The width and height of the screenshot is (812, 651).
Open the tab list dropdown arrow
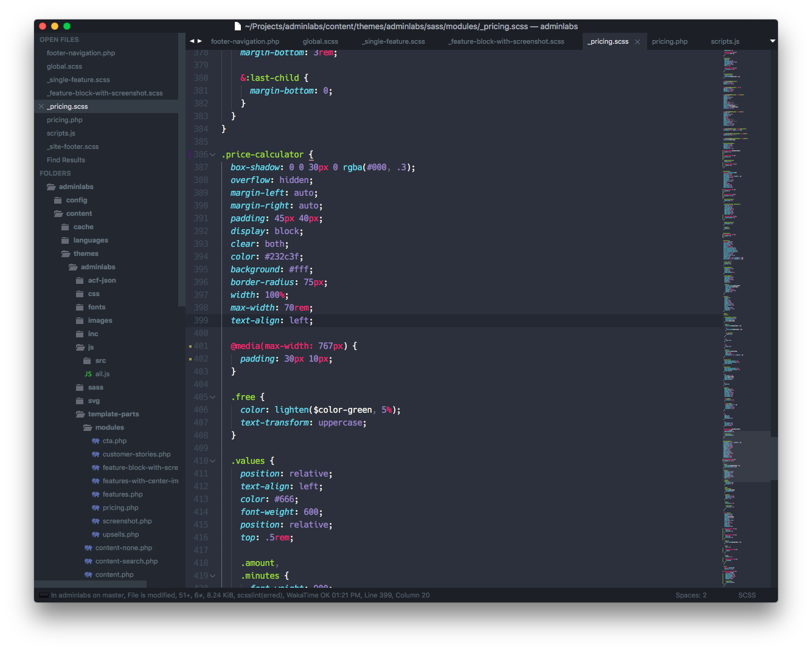pos(772,41)
